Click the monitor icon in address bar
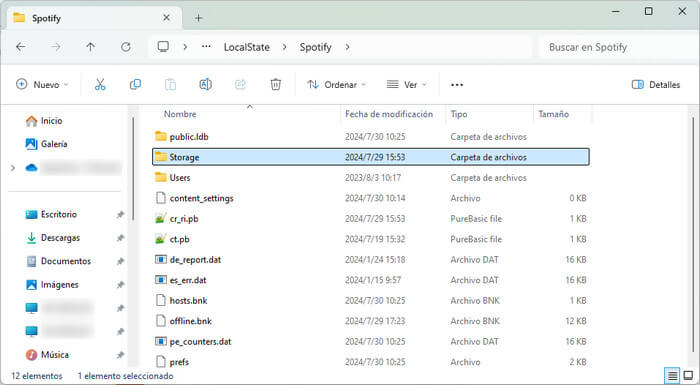This screenshot has width=700, height=385. (163, 47)
